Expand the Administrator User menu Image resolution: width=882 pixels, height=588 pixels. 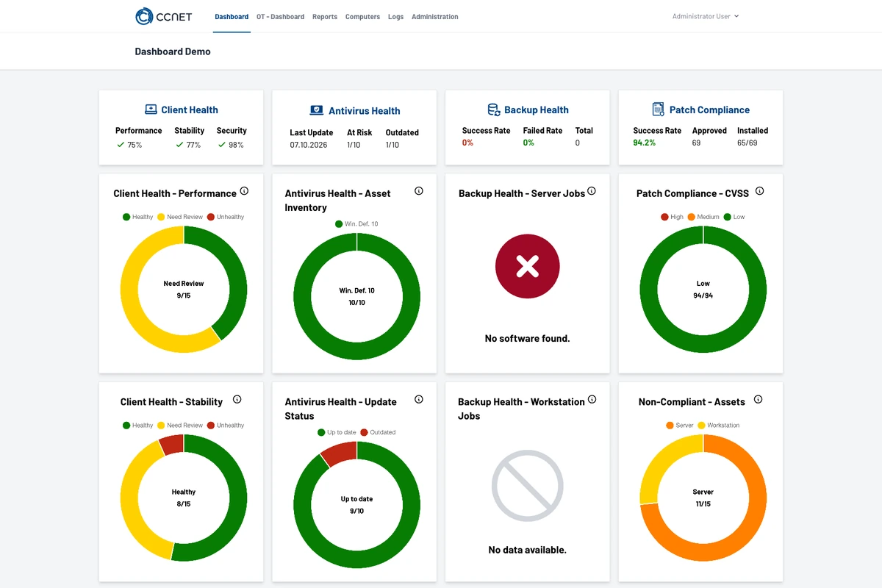706,16
